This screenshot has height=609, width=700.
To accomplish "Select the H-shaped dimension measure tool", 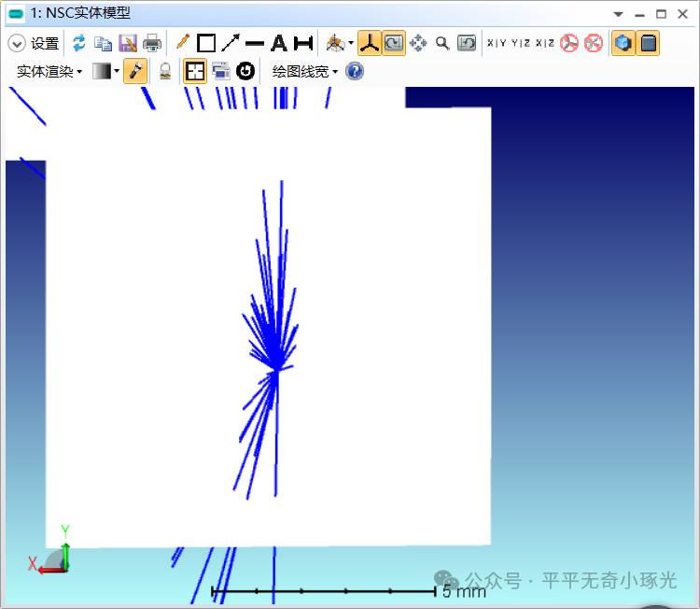I will (303, 43).
